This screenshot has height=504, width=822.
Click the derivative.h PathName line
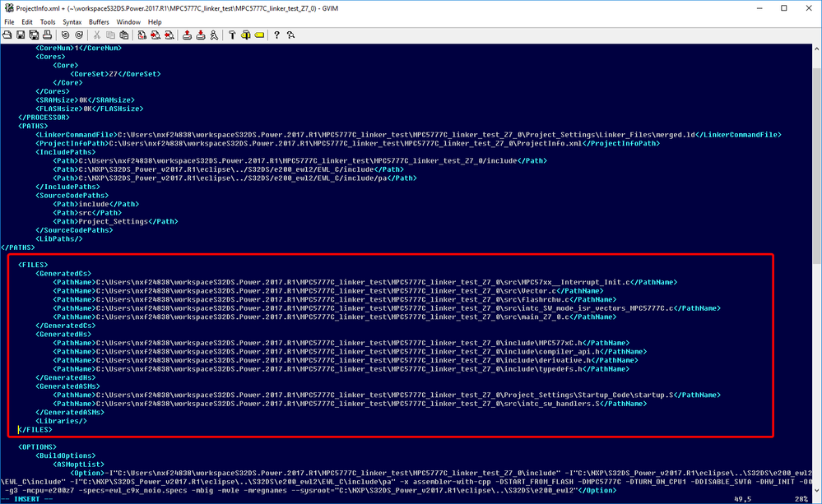(346, 360)
